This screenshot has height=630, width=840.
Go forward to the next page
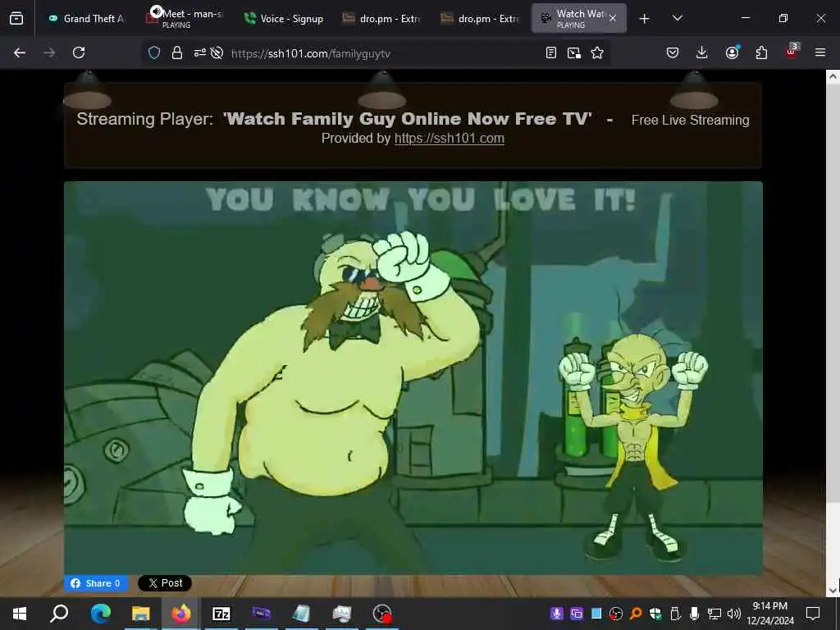click(49, 52)
